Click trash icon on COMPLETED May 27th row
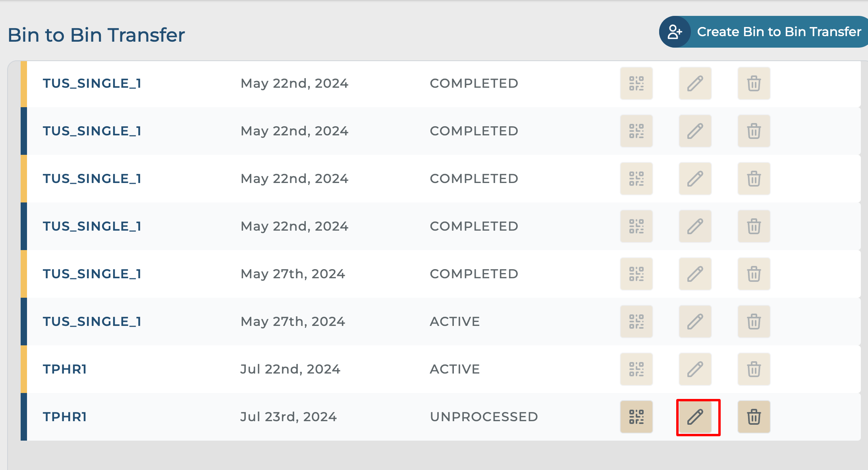This screenshot has height=470, width=868. pyautogui.click(x=754, y=274)
